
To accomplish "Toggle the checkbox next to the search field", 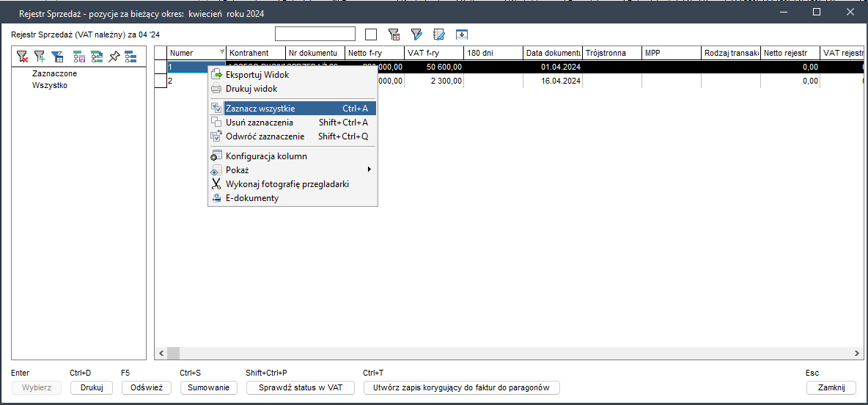I will pos(371,34).
